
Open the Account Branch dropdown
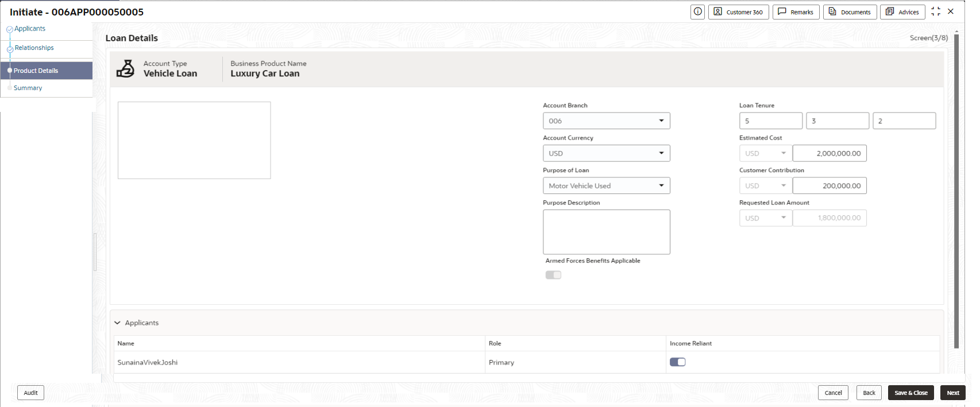pyautogui.click(x=607, y=121)
